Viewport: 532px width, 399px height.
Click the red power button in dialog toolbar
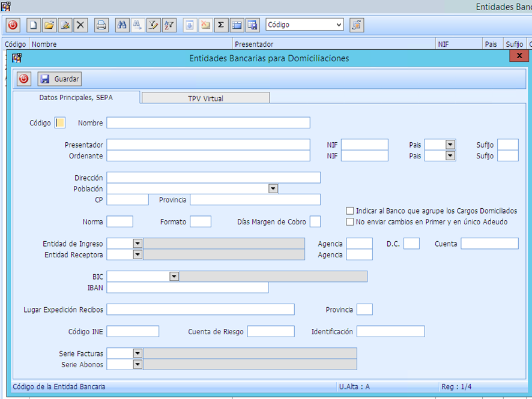(x=24, y=79)
